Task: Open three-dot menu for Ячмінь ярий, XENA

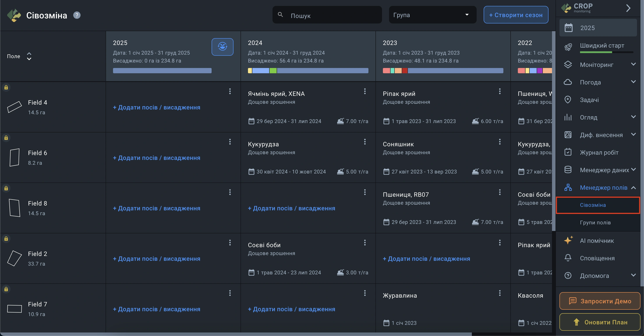Action: [x=365, y=91]
